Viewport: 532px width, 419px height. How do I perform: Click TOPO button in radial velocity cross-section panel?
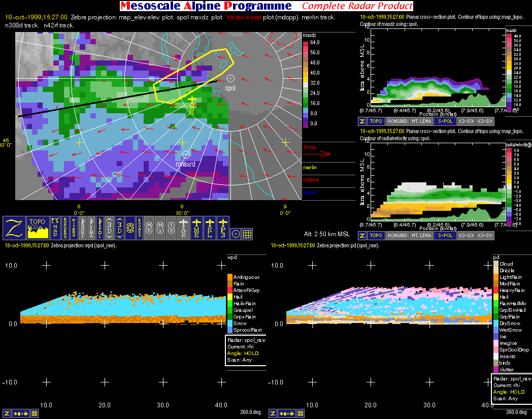point(376,236)
